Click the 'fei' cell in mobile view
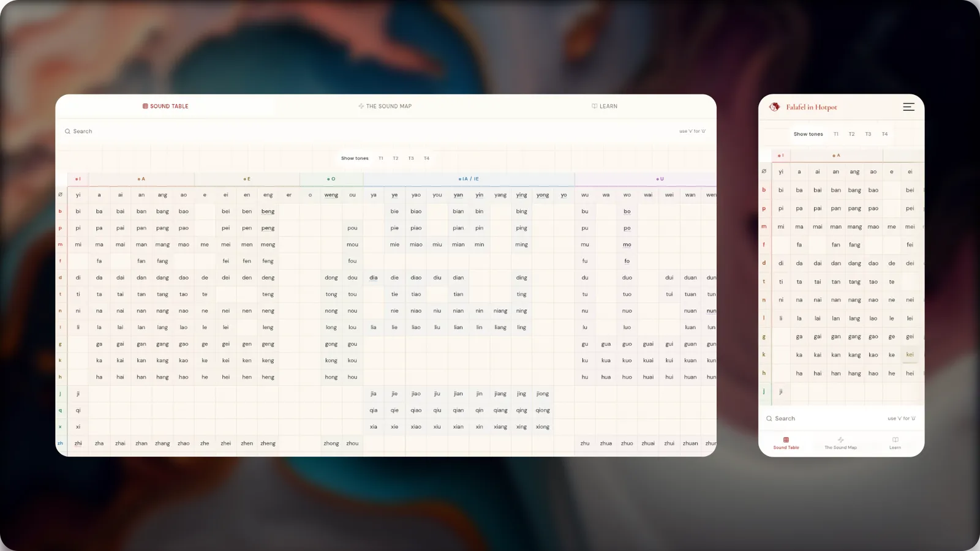The width and height of the screenshot is (980, 551). (x=910, y=245)
